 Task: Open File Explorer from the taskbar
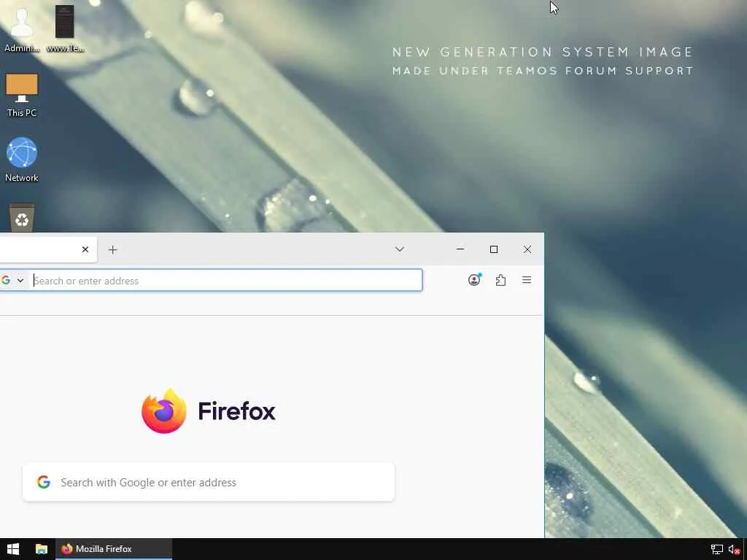42,549
